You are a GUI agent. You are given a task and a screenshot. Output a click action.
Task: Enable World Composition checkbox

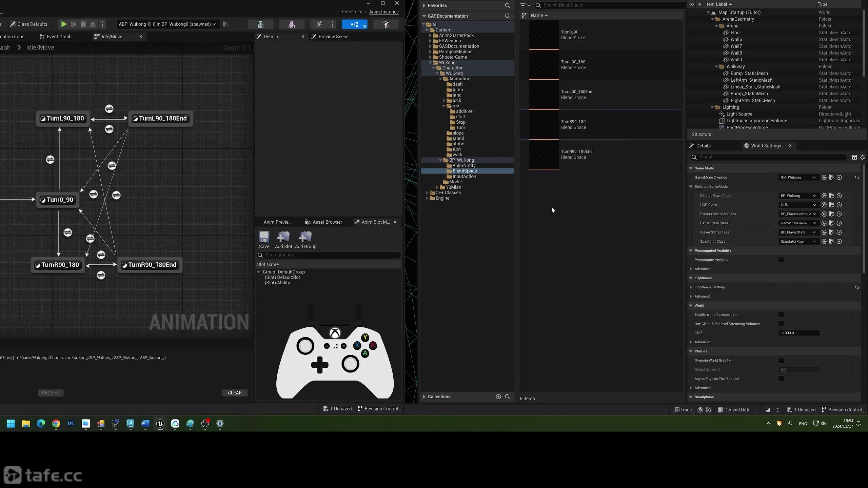[781, 315]
